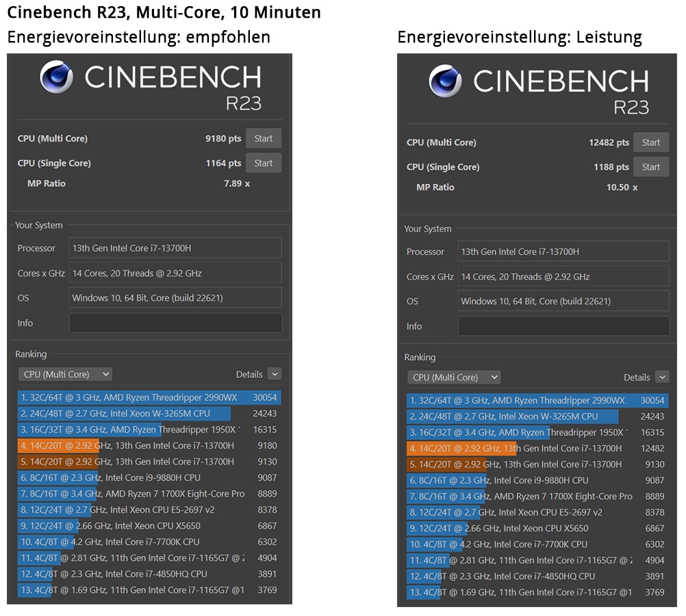Expand Details arrow in right panel
This screenshot has height=616, width=686.
pyautogui.click(x=662, y=377)
